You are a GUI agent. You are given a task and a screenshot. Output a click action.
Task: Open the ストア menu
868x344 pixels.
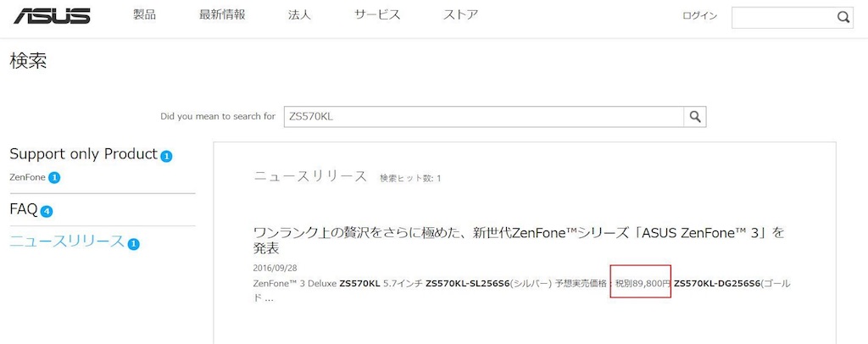tap(460, 15)
